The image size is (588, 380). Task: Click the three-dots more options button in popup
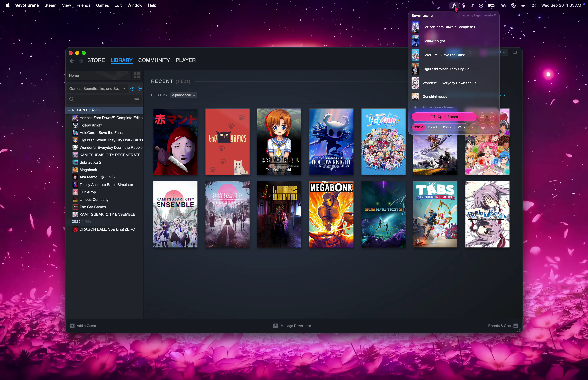[474, 127]
